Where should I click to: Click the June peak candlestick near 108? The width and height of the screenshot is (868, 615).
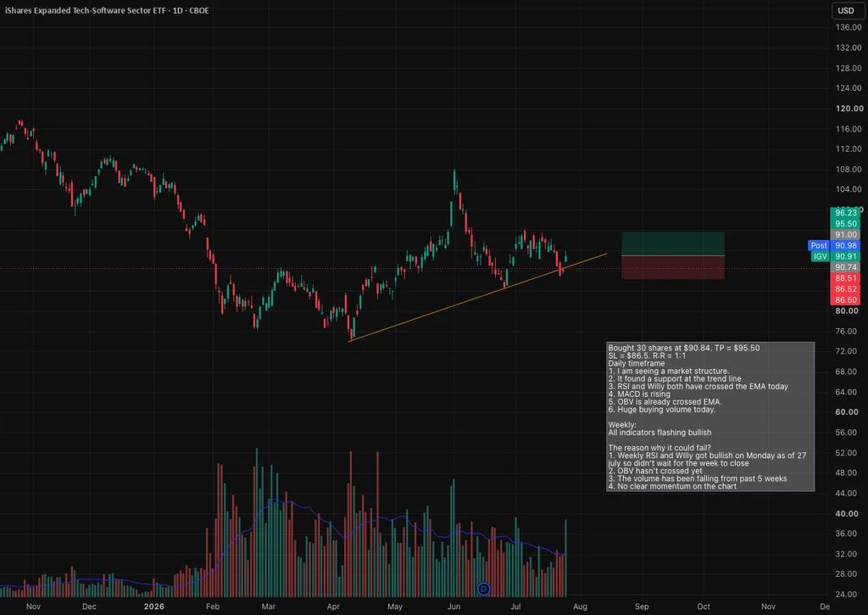[x=454, y=182]
